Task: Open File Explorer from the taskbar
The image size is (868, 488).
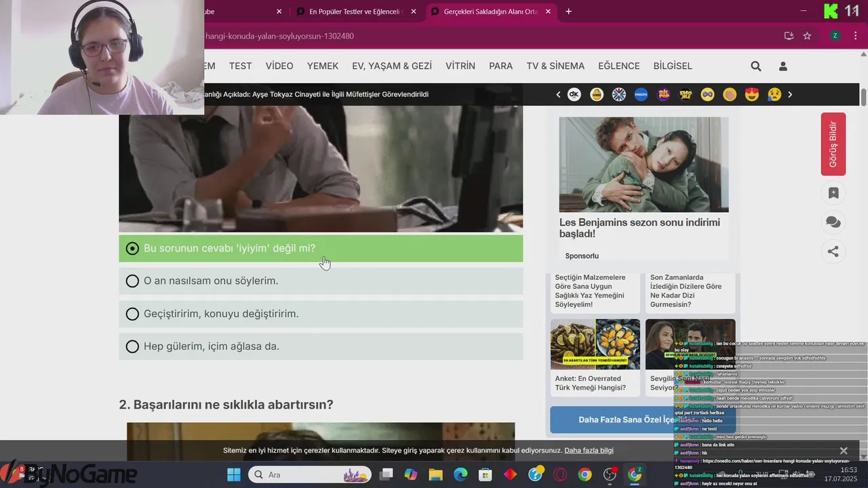Action: click(435, 474)
